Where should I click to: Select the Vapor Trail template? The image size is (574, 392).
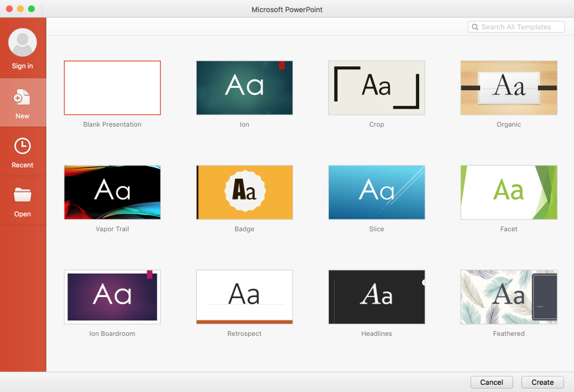pyautogui.click(x=112, y=192)
